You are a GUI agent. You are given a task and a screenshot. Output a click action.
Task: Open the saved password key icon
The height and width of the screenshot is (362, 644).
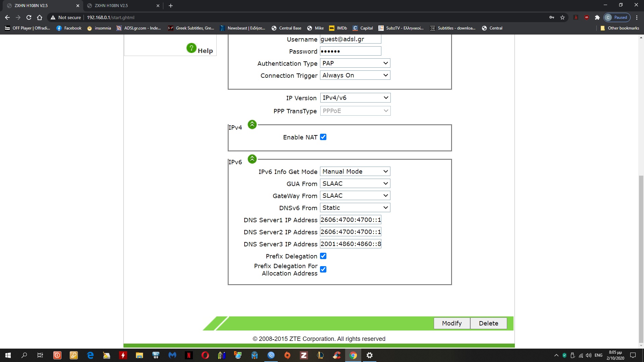(x=552, y=17)
